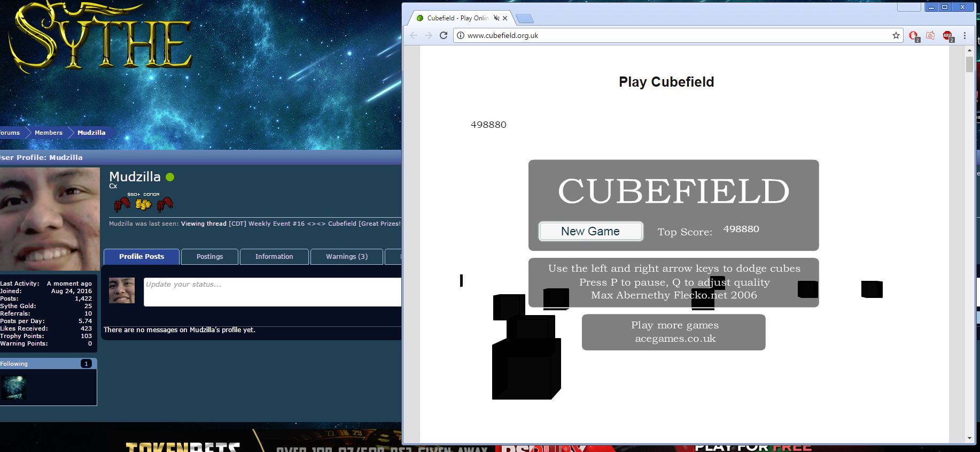This screenshot has width=980, height=452.
Task: Reload the Cubefield page in Chrome
Action: [444, 35]
